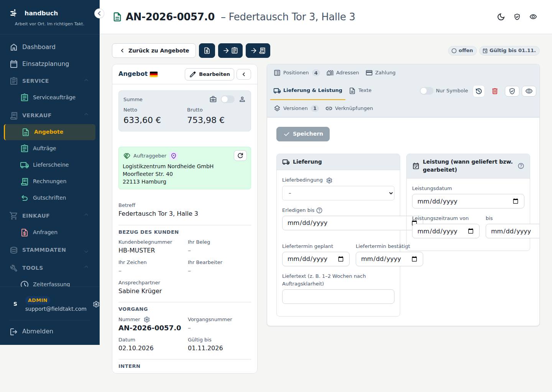Toggle the eye icon in the page header
Viewport: 552px width, 392px height.
(x=533, y=17)
